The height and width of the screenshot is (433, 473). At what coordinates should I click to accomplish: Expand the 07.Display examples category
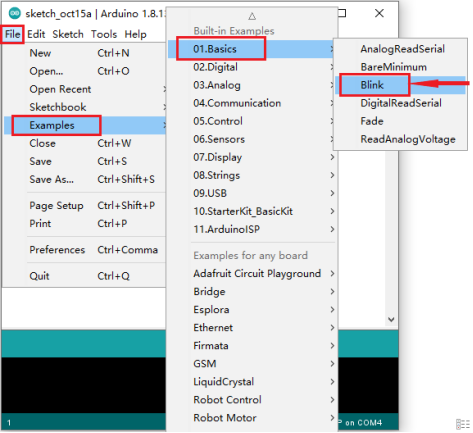[x=252, y=157]
